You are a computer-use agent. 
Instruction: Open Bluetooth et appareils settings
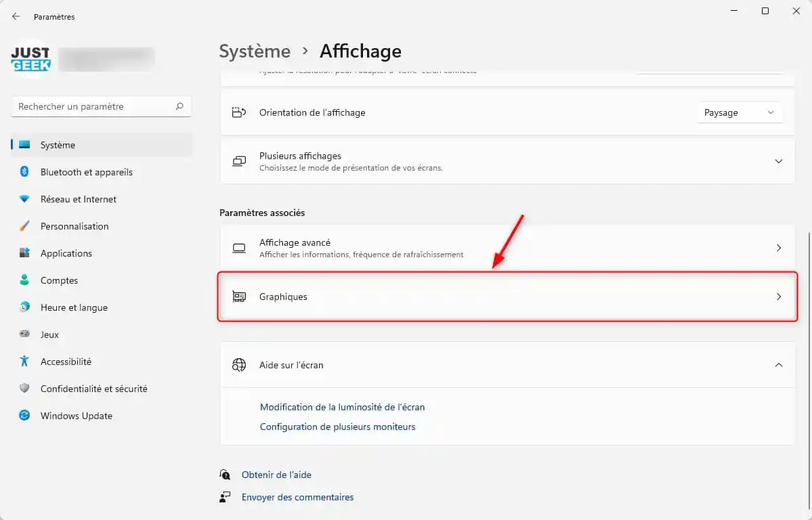(x=102, y=172)
